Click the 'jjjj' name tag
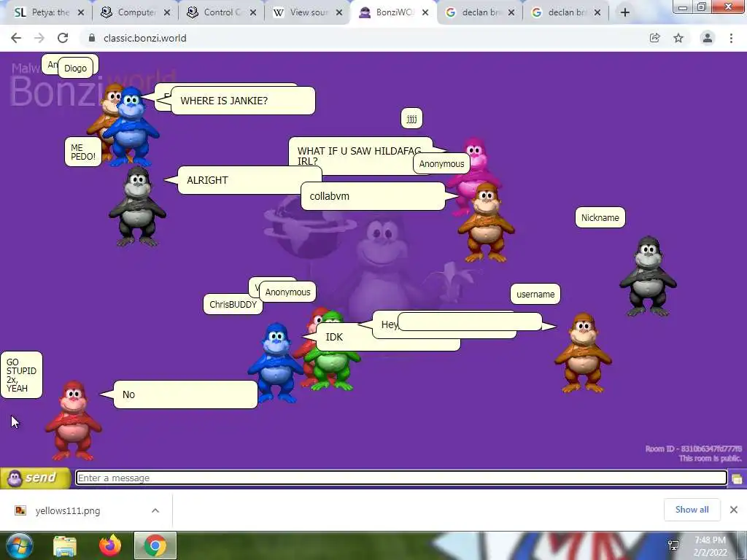747x560 pixels. (411, 119)
